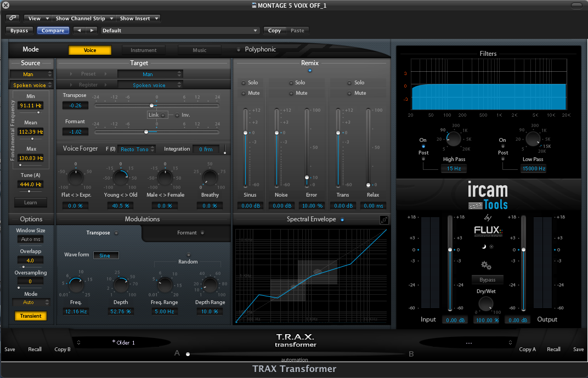Open the View dropdown
This screenshot has height=378, width=588.
37,19
